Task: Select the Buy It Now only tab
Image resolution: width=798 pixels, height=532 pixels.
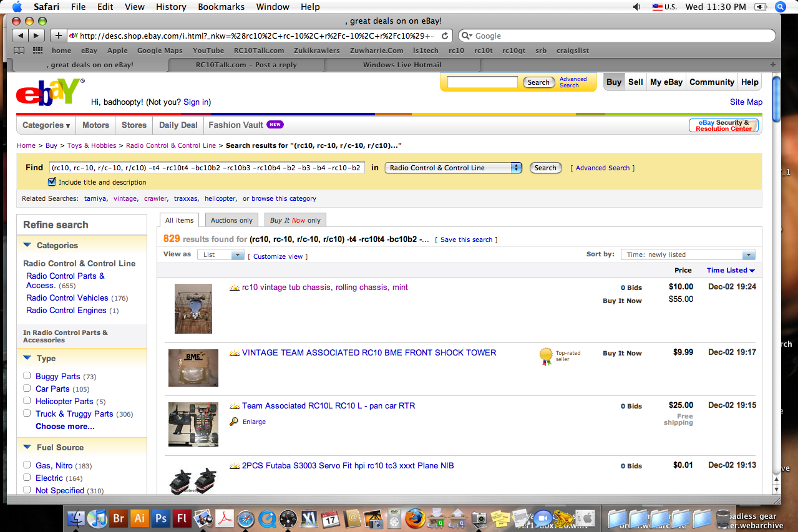Action: click(295, 220)
